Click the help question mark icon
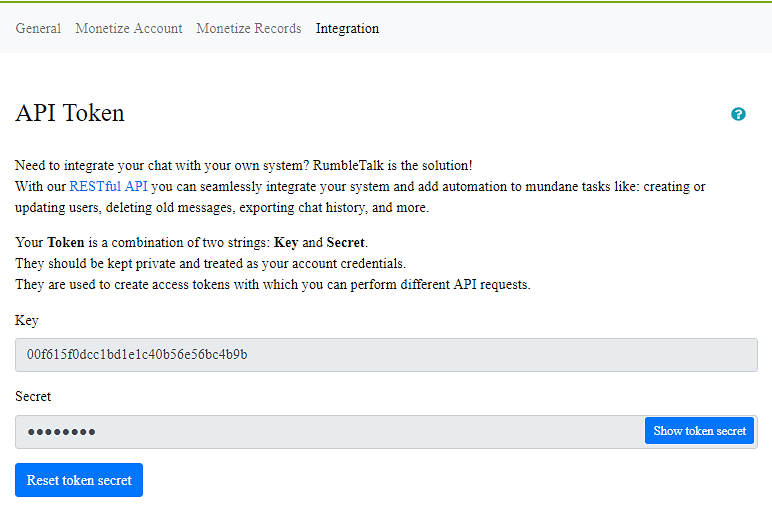772x520 pixels. tap(738, 114)
